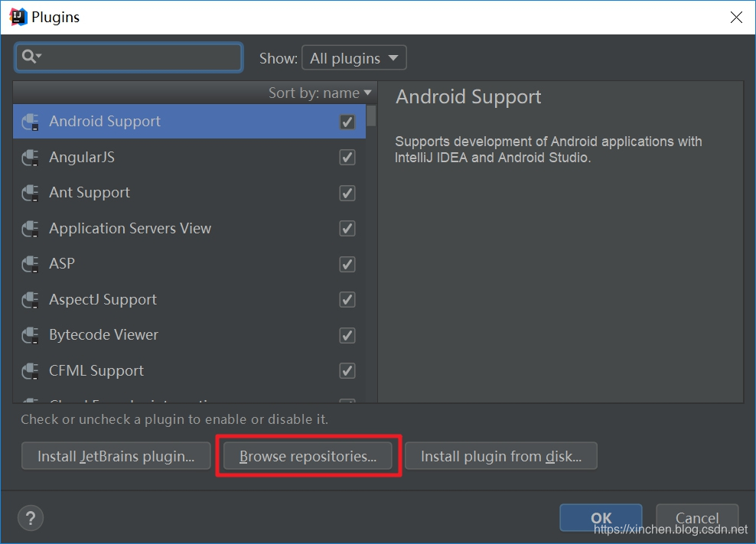Focus the plugin search field
The image size is (756, 544).
tap(129, 57)
